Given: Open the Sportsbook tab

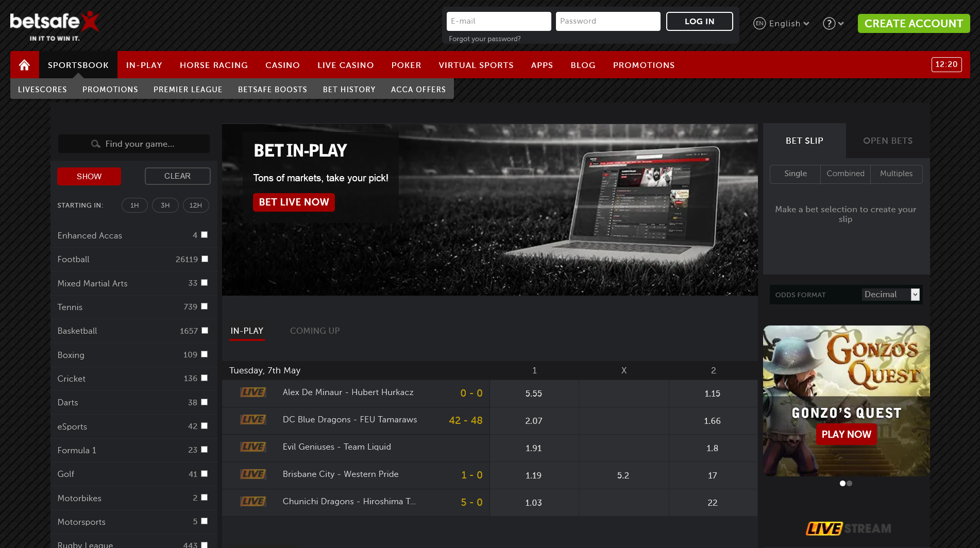Looking at the screenshot, I should click(x=78, y=65).
